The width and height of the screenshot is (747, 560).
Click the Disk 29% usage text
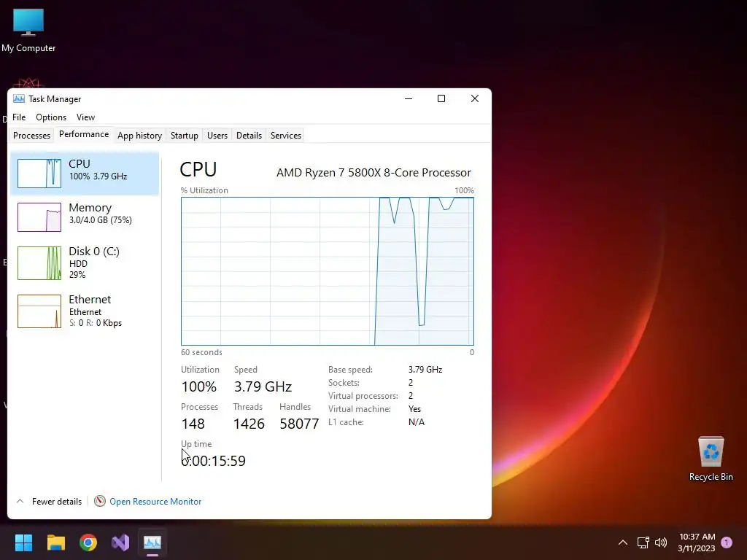[x=77, y=275]
